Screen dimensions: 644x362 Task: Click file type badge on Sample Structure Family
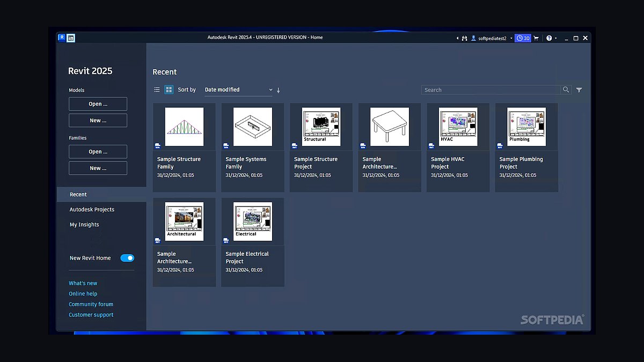click(x=158, y=146)
